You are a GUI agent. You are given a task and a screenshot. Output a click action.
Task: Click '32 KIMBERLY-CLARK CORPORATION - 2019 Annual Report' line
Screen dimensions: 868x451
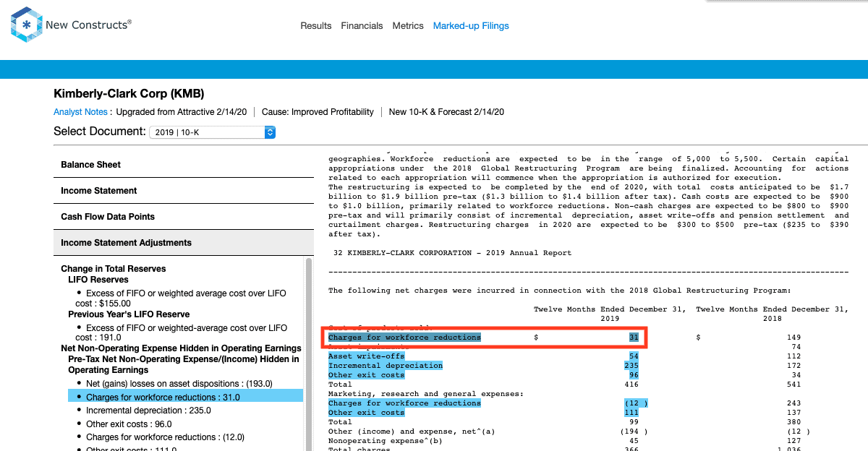click(452, 253)
